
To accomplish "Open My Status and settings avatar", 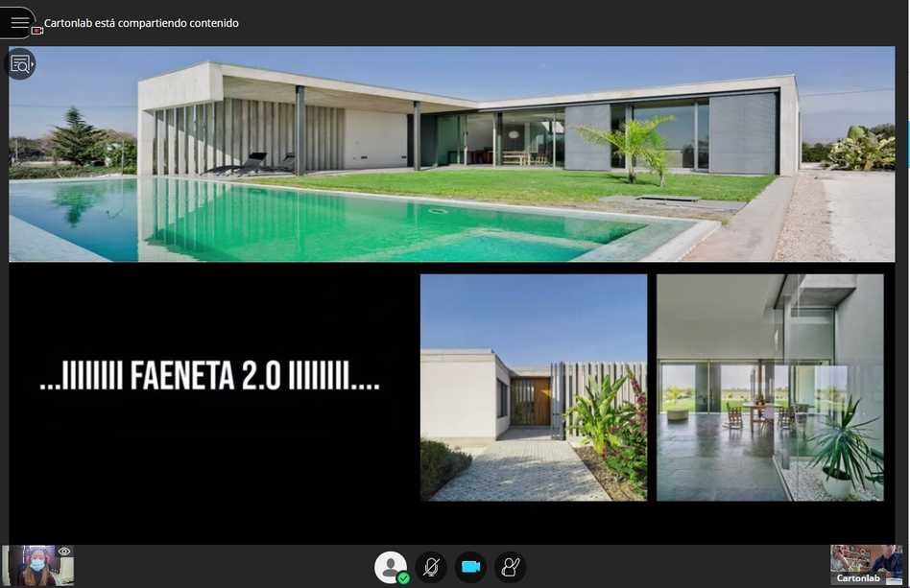I will (x=389, y=566).
